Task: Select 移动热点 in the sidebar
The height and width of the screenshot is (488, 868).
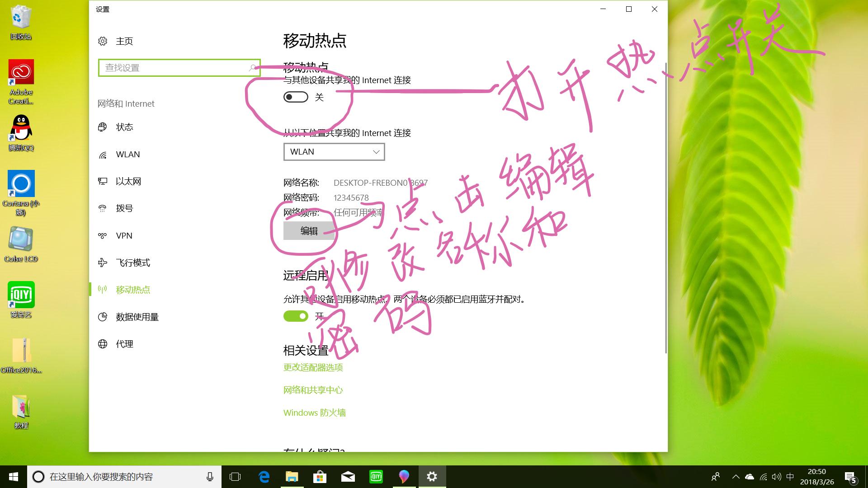Action: coord(133,290)
